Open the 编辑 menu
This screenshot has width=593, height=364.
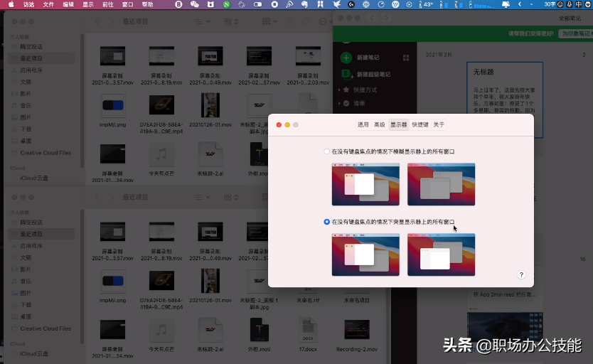click(x=68, y=4)
